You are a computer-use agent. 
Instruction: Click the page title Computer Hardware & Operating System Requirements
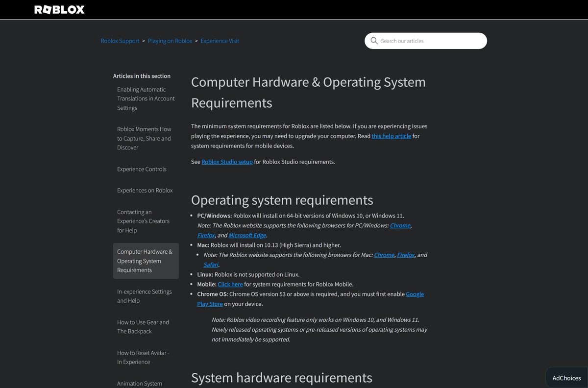308,92
